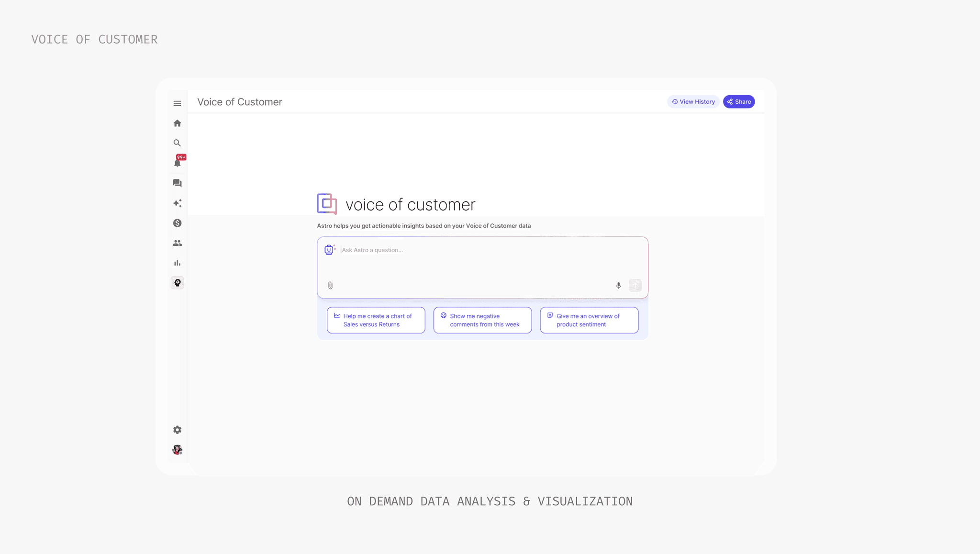Click the paperclip attachment icon
The height and width of the screenshot is (554, 980).
coord(330,286)
